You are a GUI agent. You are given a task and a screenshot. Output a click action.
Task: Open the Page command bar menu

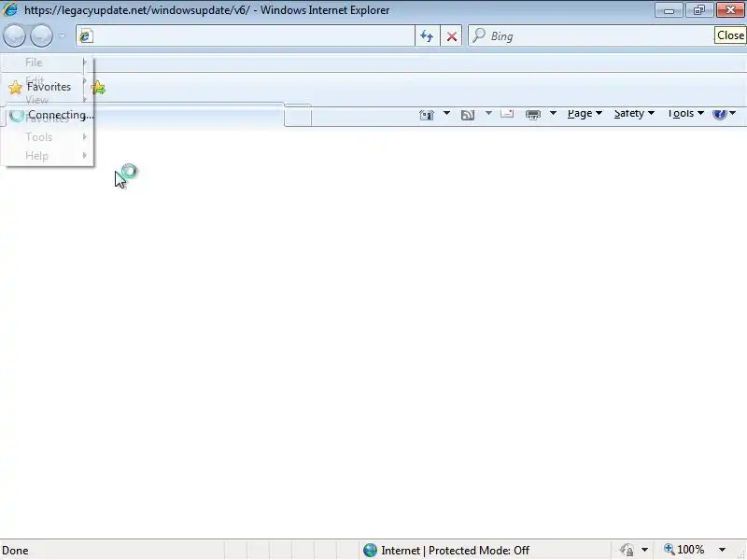coord(585,113)
